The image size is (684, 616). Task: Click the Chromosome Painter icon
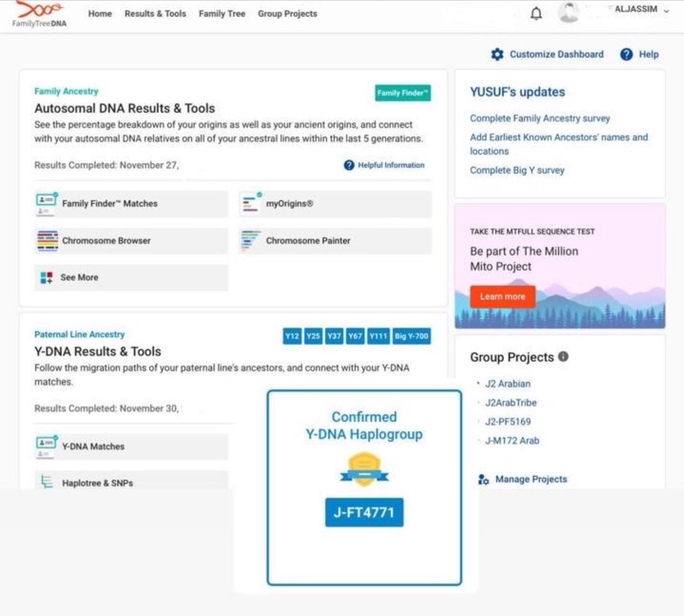point(251,240)
